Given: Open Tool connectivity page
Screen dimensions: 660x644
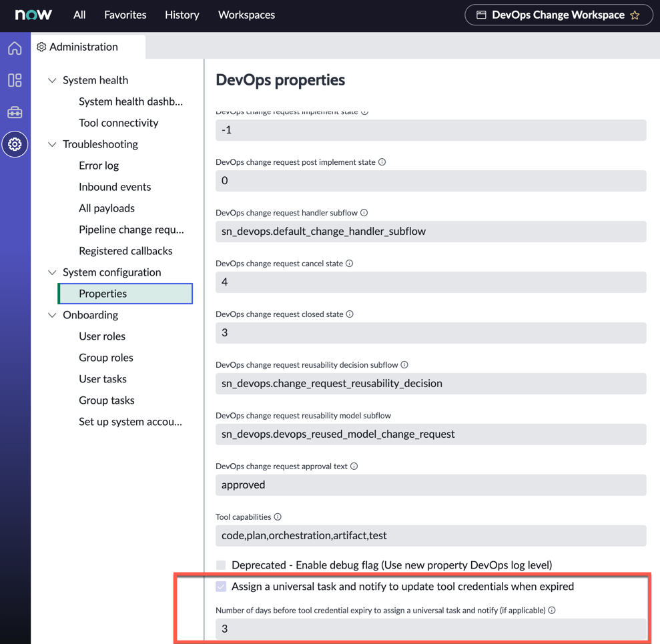Looking at the screenshot, I should coord(119,123).
